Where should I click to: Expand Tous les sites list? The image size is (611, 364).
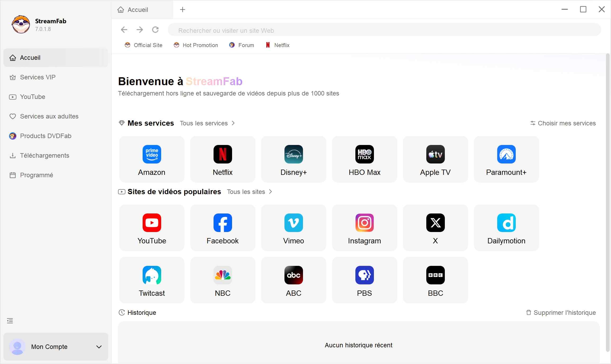[x=249, y=192]
